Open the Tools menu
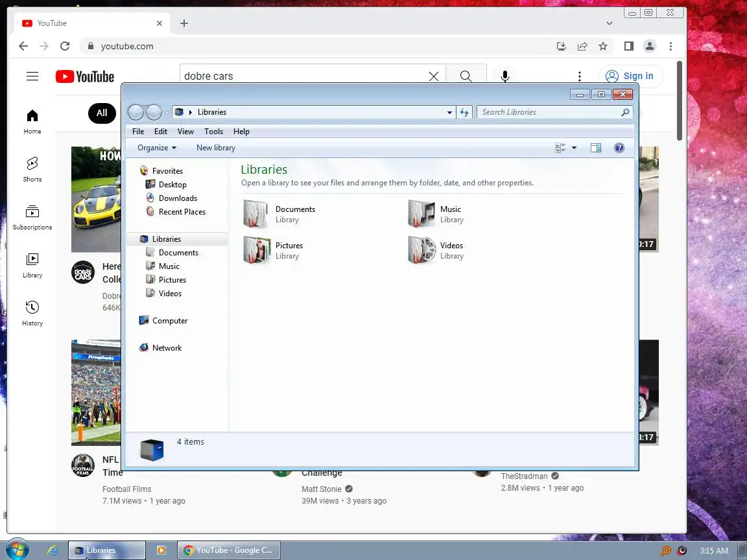747x560 pixels. pos(213,132)
